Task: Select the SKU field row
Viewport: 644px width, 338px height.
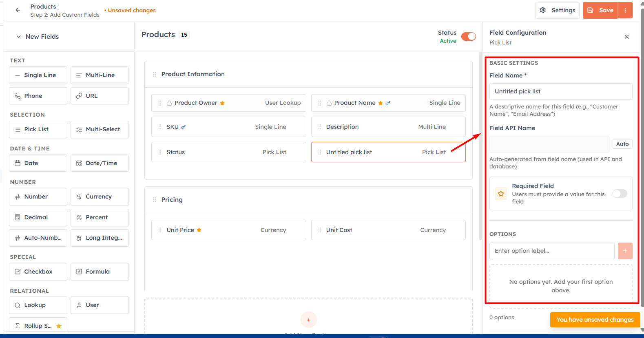Action: click(x=228, y=127)
